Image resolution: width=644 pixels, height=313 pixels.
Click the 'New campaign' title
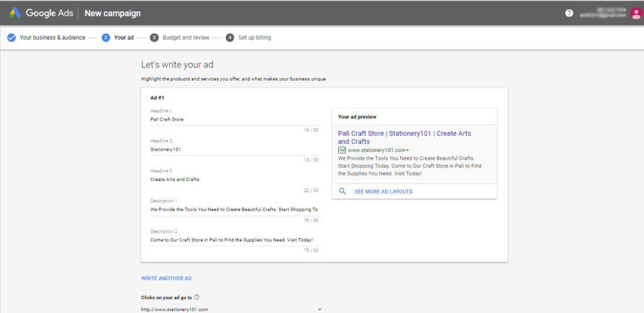(x=113, y=13)
